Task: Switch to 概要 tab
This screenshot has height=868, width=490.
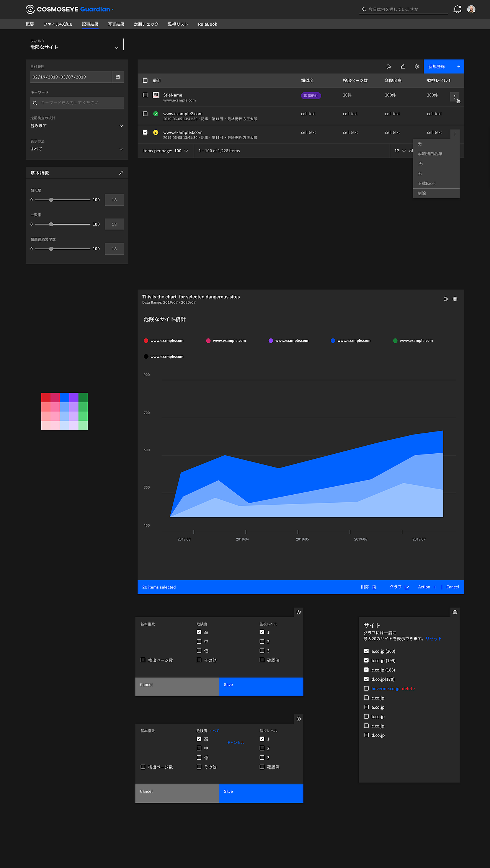Action: pyautogui.click(x=30, y=24)
